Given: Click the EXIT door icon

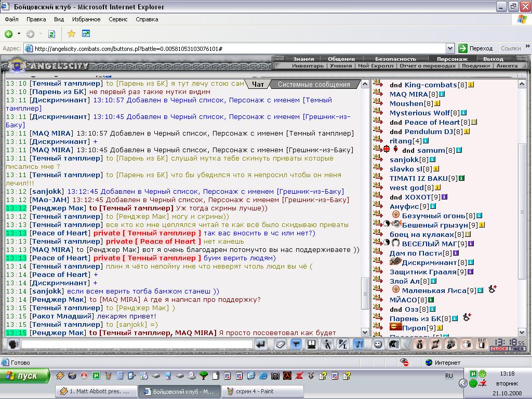Looking at the screenshot, I should point(482,344).
